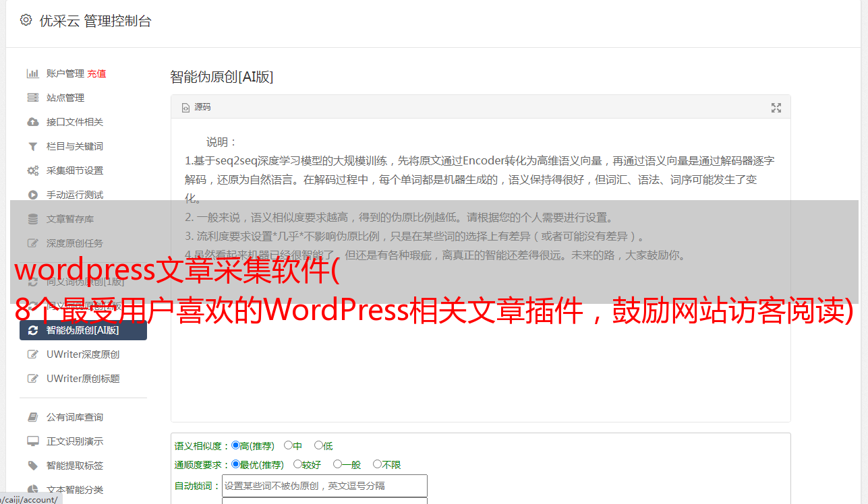Click the gears icon for 采集细节设置
Viewport: 868px width, 504px height.
pyautogui.click(x=32, y=170)
